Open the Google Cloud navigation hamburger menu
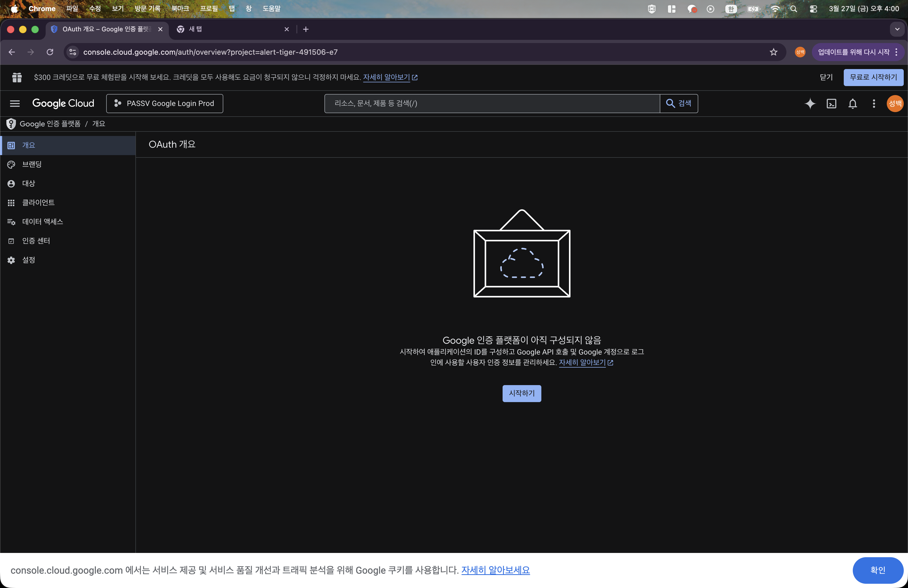The width and height of the screenshot is (908, 588). click(x=15, y=103)
